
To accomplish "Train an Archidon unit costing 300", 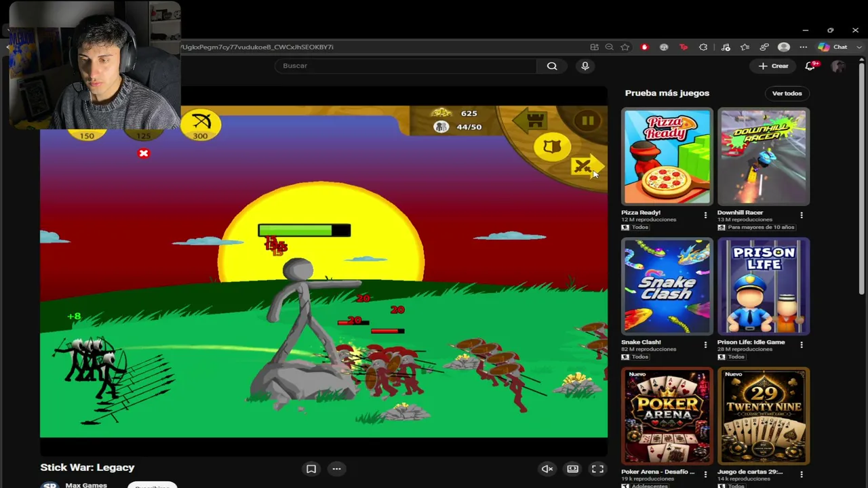I will (201, 125).
